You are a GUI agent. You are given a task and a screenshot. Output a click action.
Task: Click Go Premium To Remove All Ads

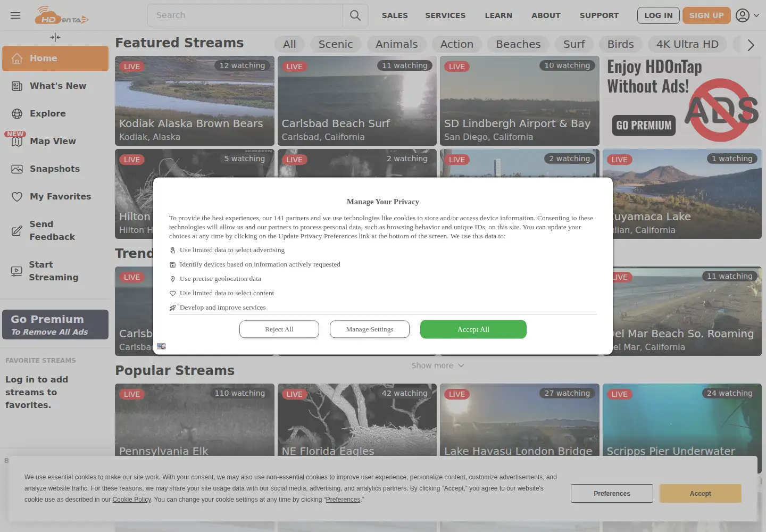tap(55, 325)
